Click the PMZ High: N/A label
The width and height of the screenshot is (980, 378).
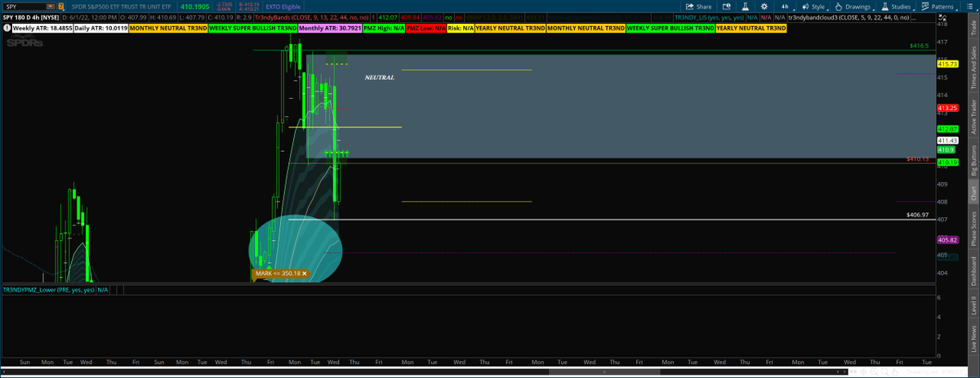click(382, 28)
